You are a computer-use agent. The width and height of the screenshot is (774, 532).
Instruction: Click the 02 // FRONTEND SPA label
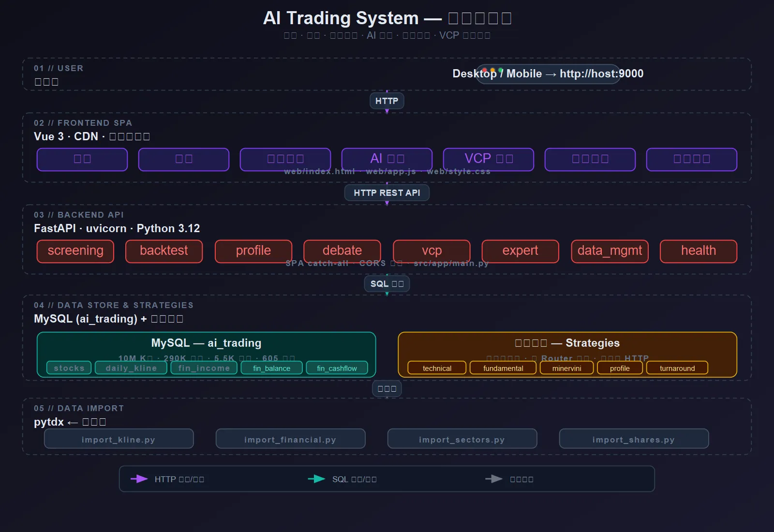pyautogui.click(x=83, y=123)
